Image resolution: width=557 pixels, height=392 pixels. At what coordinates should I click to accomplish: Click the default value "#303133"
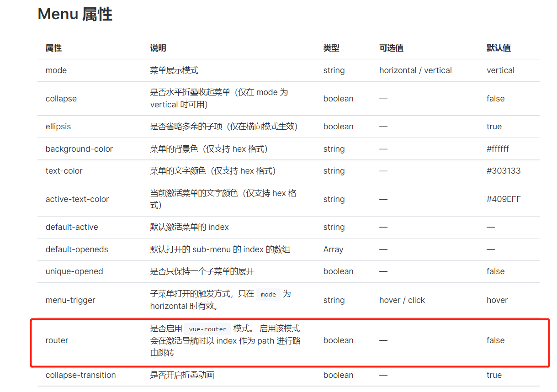(504, 171)
